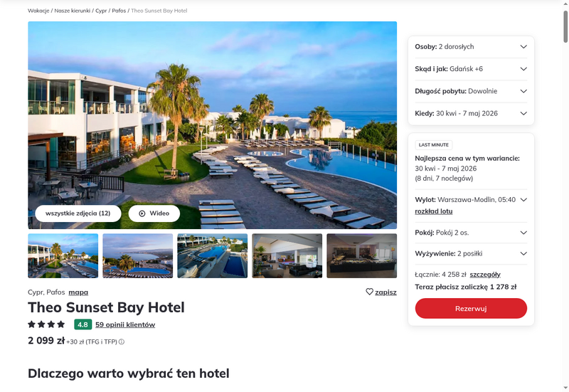Image resolution: width=569 pixels, height=392 pixels.
Task: Open the Kiedy date range dropdown
Action: (x=471, y=113)
